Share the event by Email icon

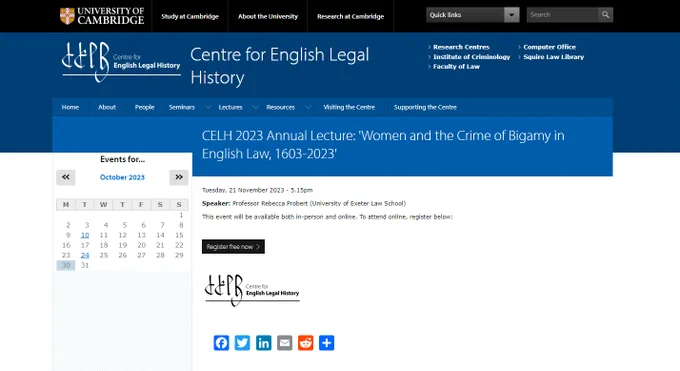[284, 343]
